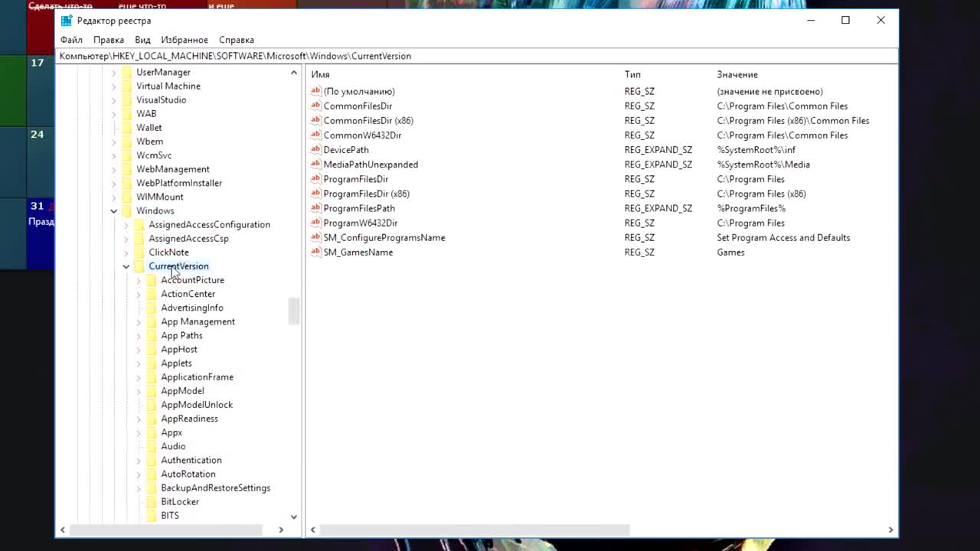This screenshot has height=551, width=980.
Task: Open the Справка menu
Action: tap(237, 40)
